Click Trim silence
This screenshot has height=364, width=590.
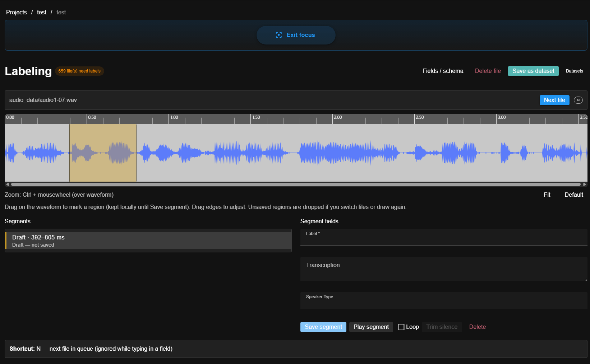442,327
